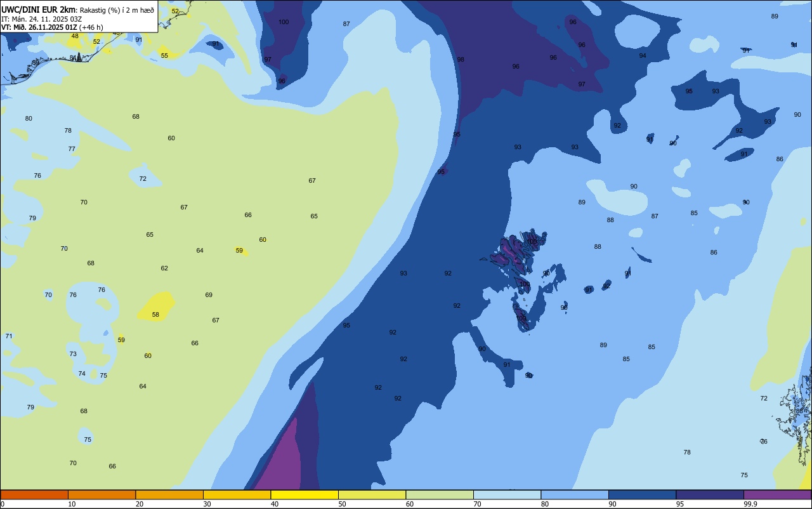Click the map value '98'
The width and height of the screenshot is (812, 509).
pyautogui.click(x=461, y=60)
